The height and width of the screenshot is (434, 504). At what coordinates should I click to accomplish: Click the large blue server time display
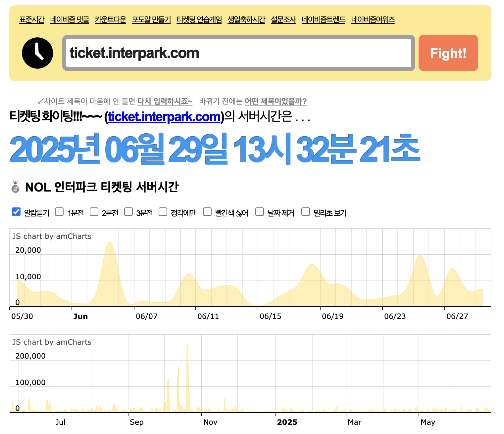point(215,149)
